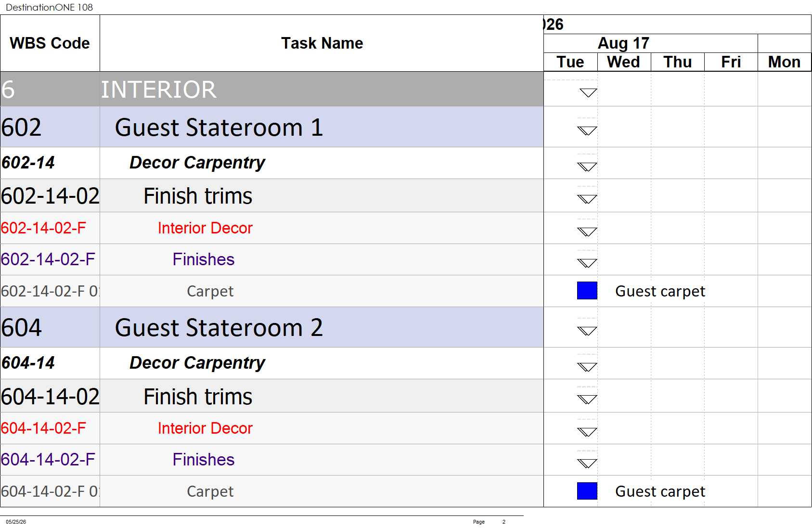This screenshot has width=812, height=528.
Task: Click the WBS Code column header
Action: 50,43
